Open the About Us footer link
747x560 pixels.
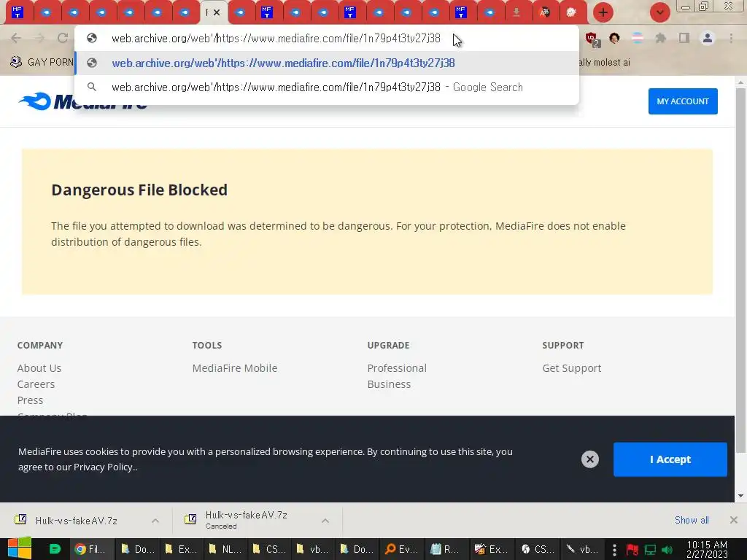39,368
